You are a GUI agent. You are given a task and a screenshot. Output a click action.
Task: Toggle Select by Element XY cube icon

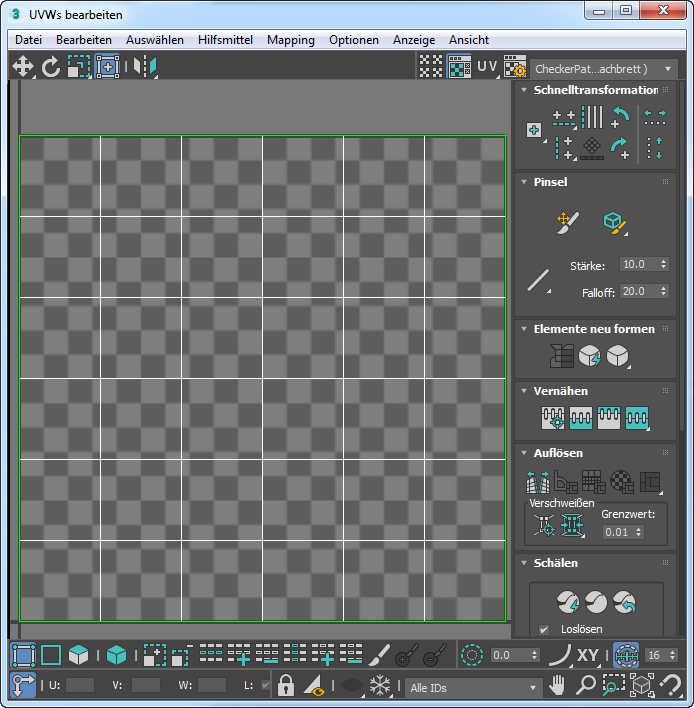[116, 655]
